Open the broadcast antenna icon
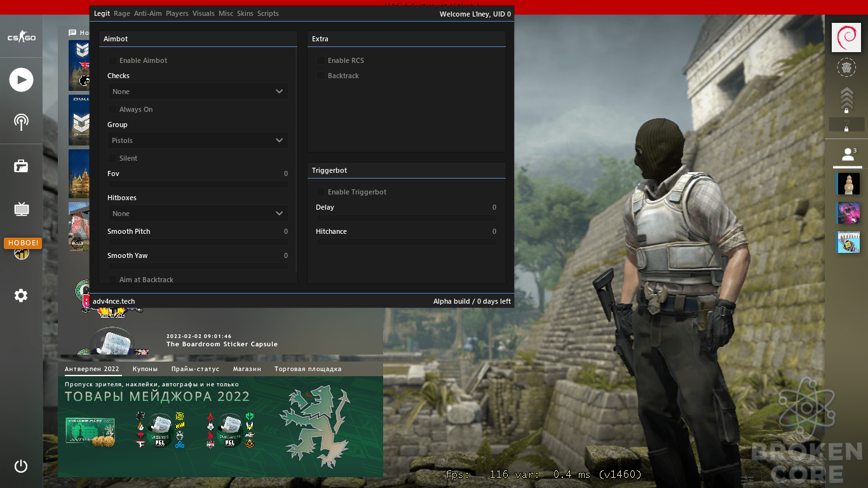The height and width of the screenshot is (488, 868). (21, 123)
